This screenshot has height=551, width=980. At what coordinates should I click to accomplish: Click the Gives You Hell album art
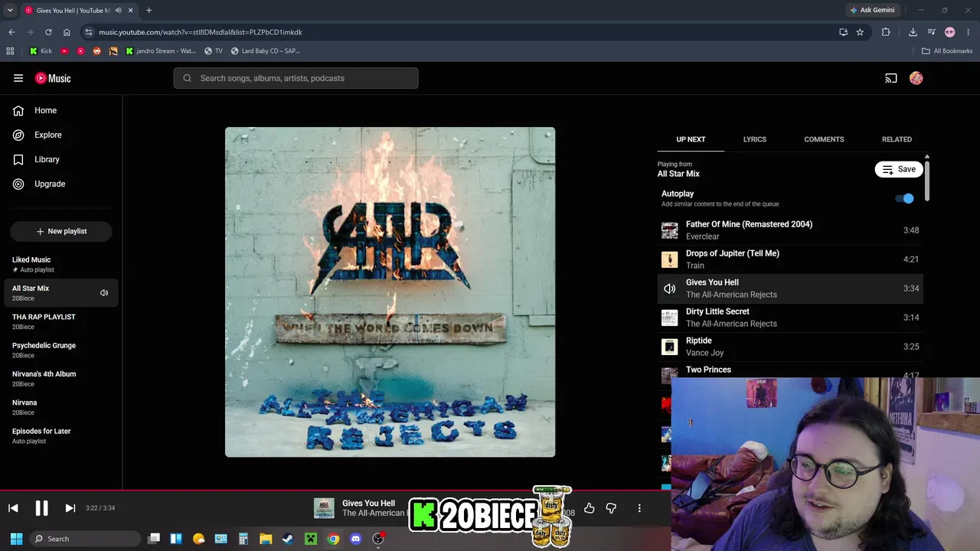(390, 292)
